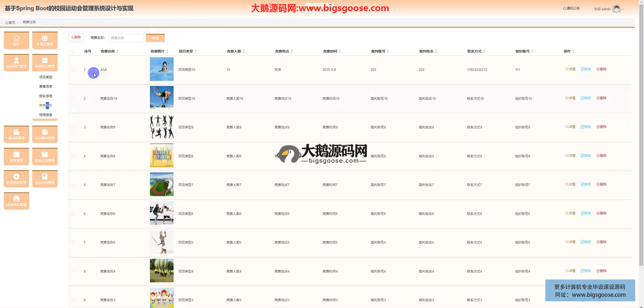
Task: Click the 竞赛名称 search input field
Action: coord(126,38)
